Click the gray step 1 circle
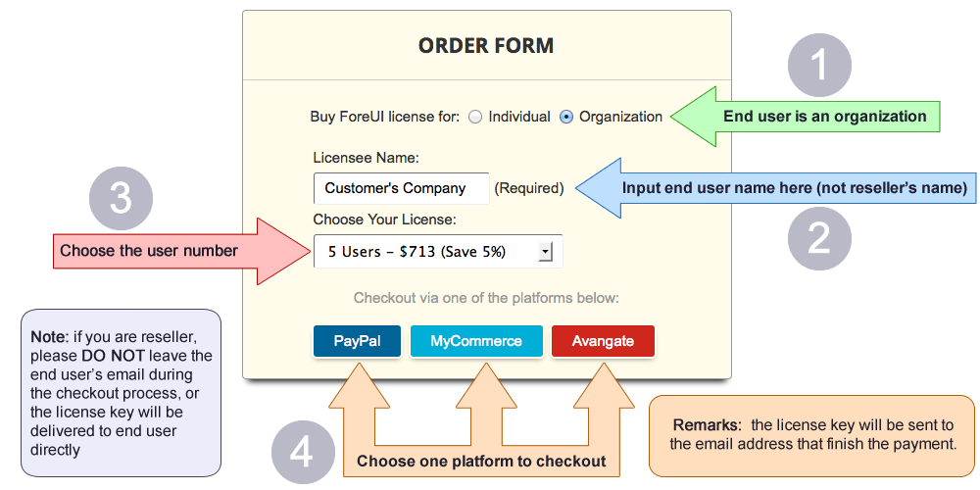Image resolution: width=980 pixels, height=490 pixels. 819,65
